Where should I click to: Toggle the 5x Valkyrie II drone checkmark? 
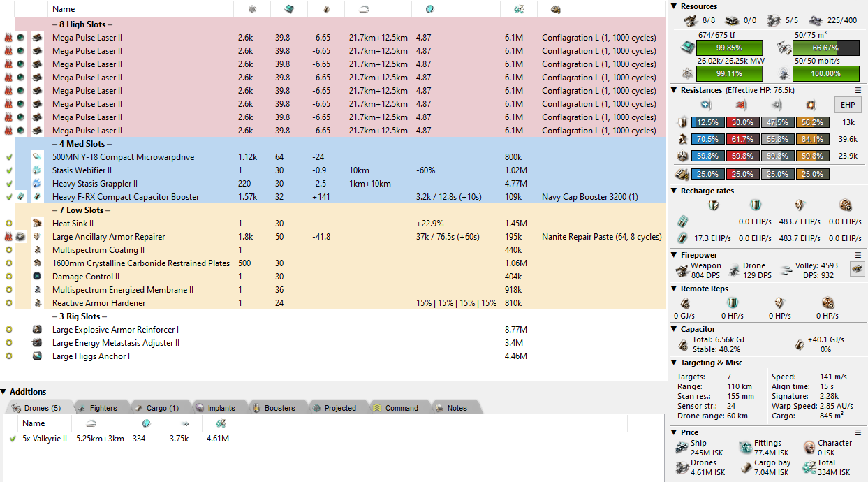click(x=13, y=439)
